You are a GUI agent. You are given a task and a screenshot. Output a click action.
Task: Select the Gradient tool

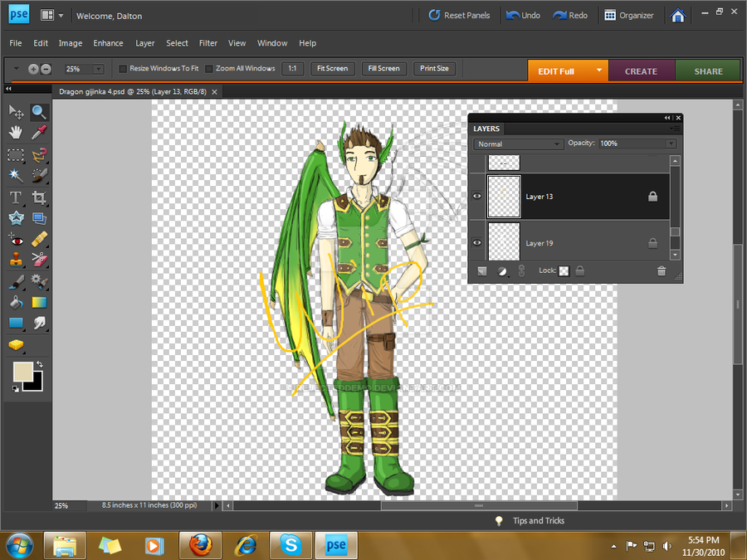[x=38, y=302]
